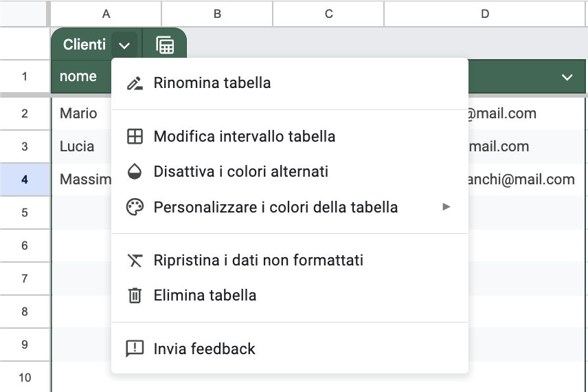The image size is (588, 392).
Task: Click the clear-formatting icon for Ripristina dati
Action: point(135,260)
